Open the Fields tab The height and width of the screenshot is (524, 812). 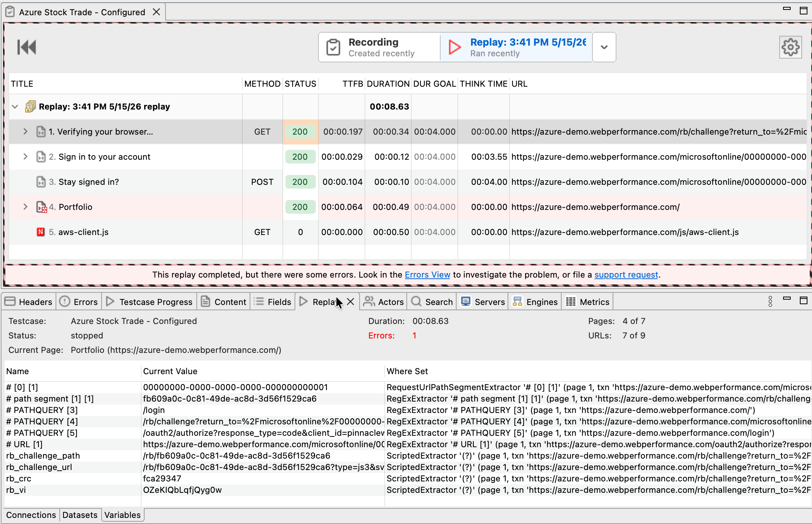click(272, 302)
